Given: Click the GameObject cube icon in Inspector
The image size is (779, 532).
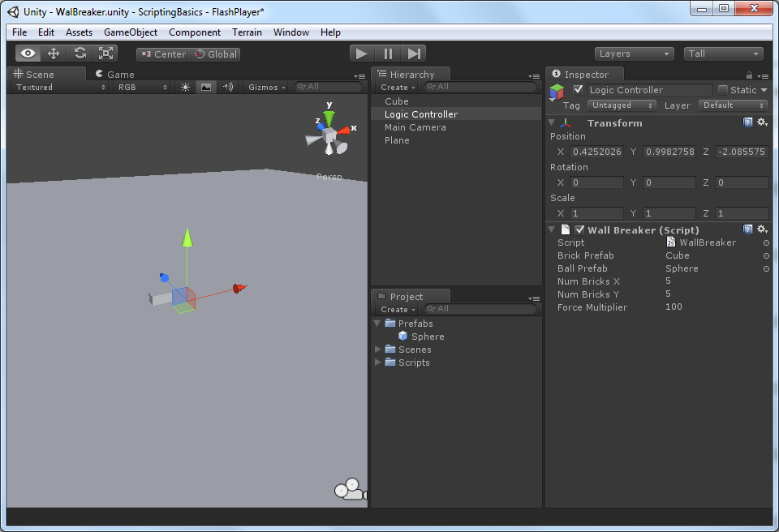Looking at the screenshot, I should point(557,92).
